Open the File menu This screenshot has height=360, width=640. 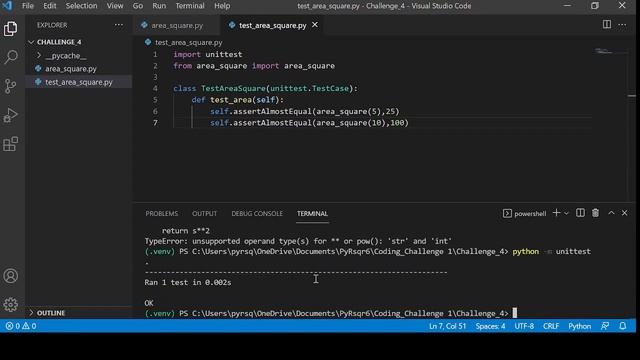[x=28, y=6]
